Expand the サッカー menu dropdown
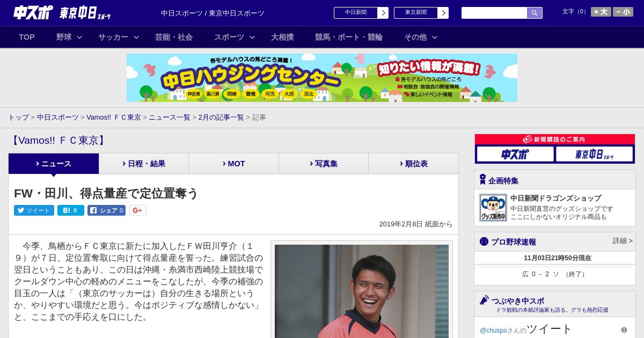The width and height of the screenshot is (644, 338). pos(118,37)
